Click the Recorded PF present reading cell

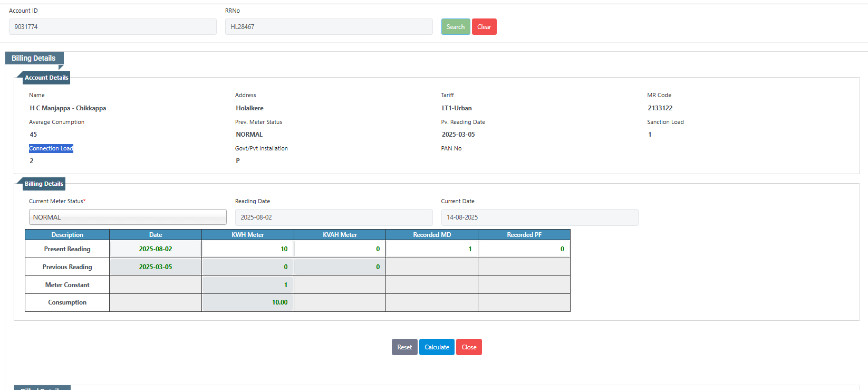click(x=524, y=249)
